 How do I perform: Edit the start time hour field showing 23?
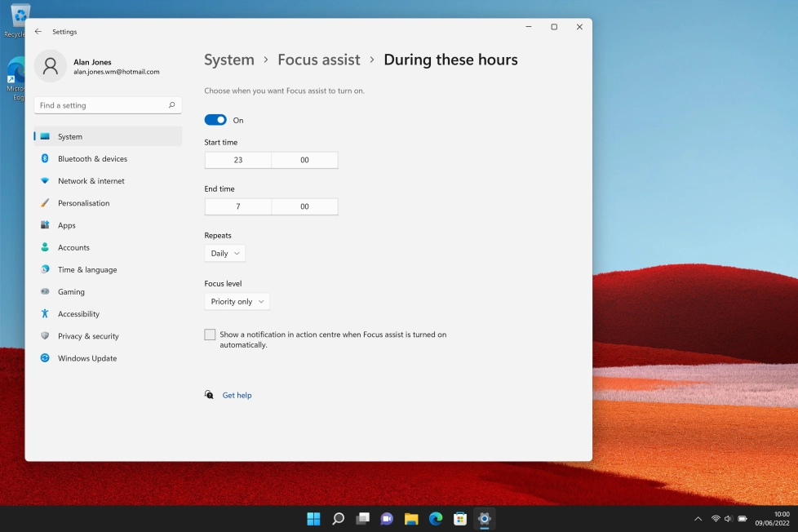tap(237, 160)
